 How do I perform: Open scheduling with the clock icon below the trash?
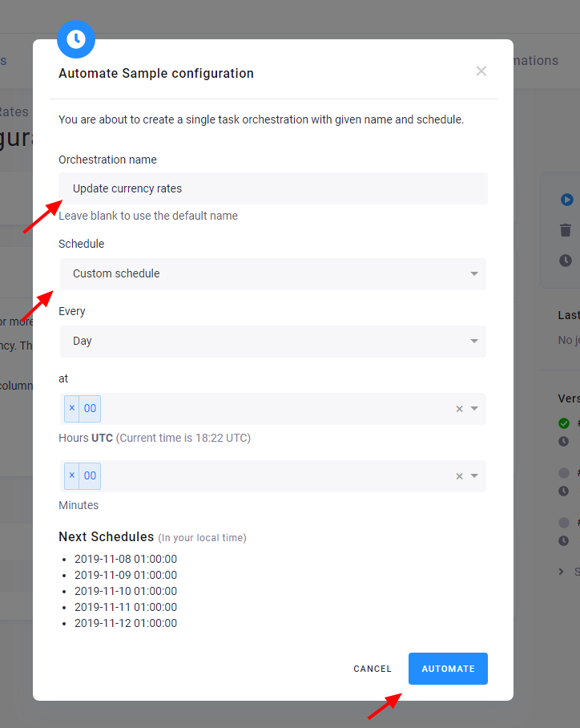click(x=566, y=260)
